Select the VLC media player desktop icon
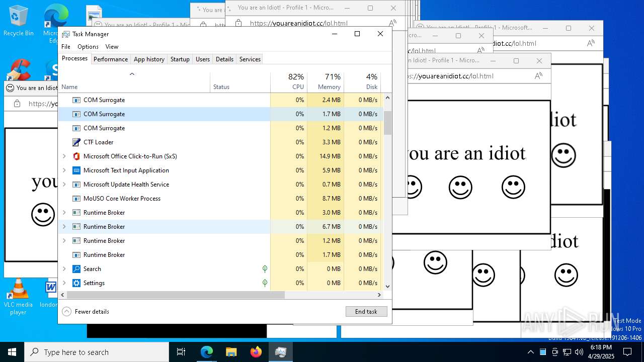 pyautogui.click(x=18, y=297)
